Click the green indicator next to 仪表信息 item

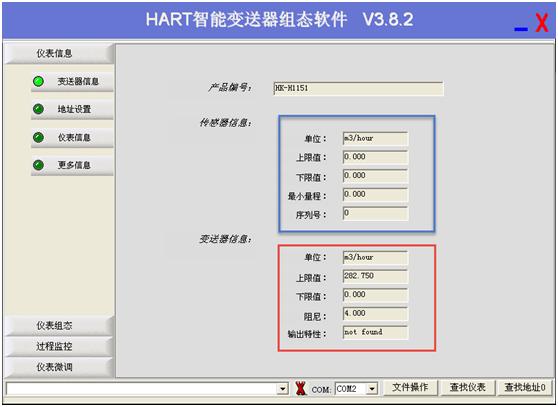(x=38, y=137)
